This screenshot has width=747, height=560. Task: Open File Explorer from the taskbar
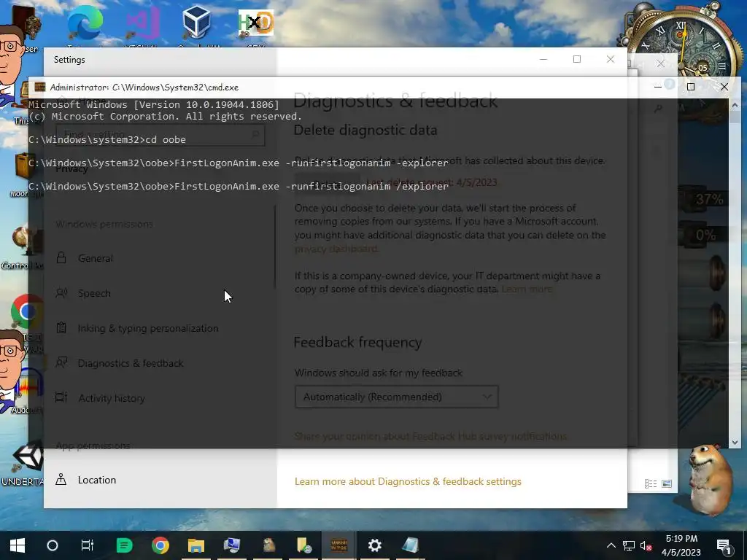click(x=196, y=545)
